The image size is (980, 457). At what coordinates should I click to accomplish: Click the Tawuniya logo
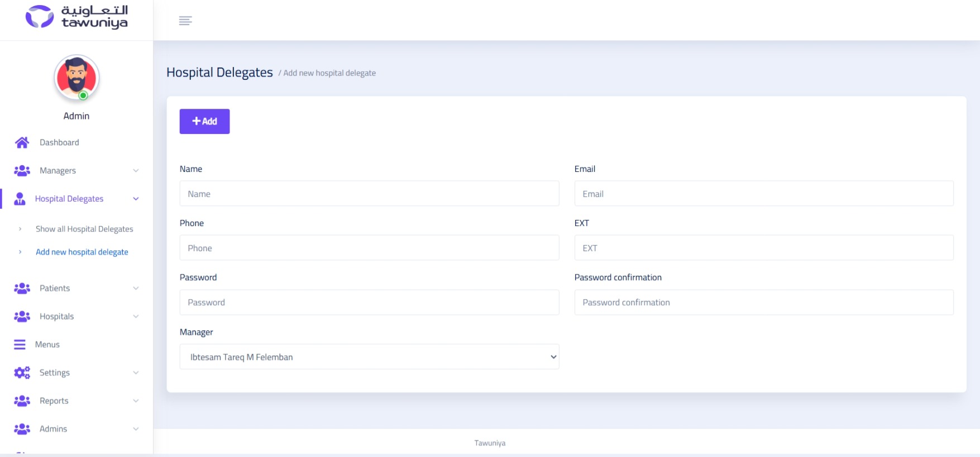point(77,17)
